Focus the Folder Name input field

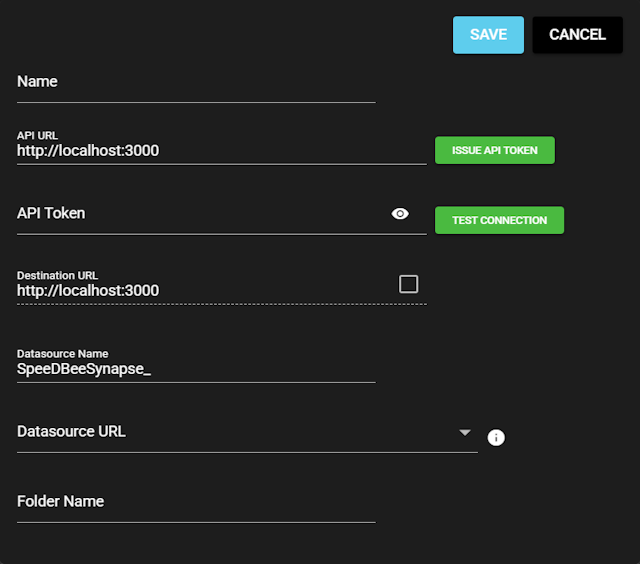click(x=195, y=502)
